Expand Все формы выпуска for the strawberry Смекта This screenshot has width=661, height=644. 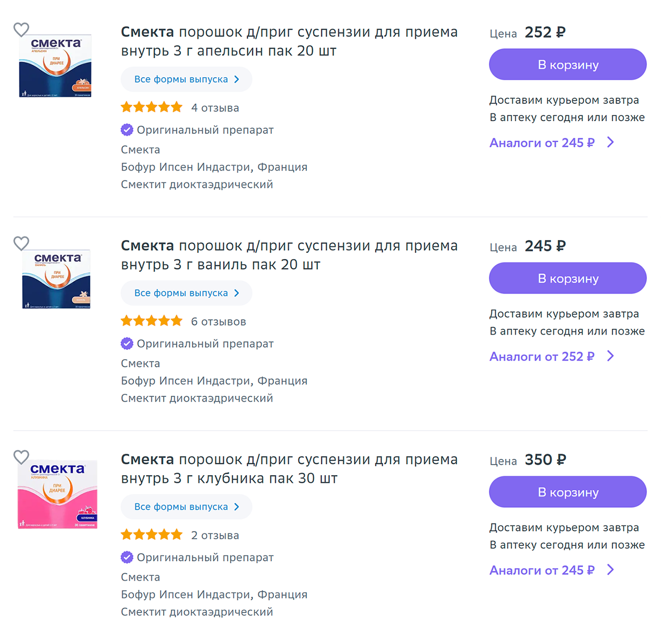[x=186, y=507]
